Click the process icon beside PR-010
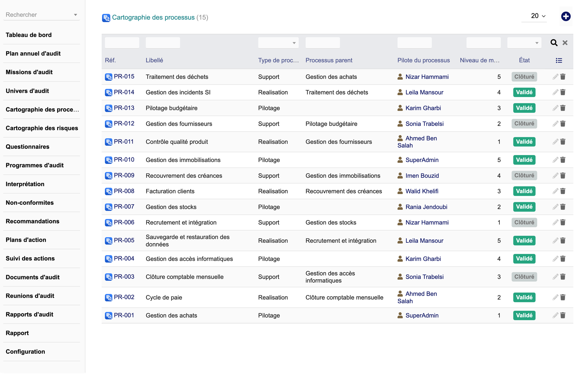This screenshot has height=389, width=588. (x=108, y=160)
